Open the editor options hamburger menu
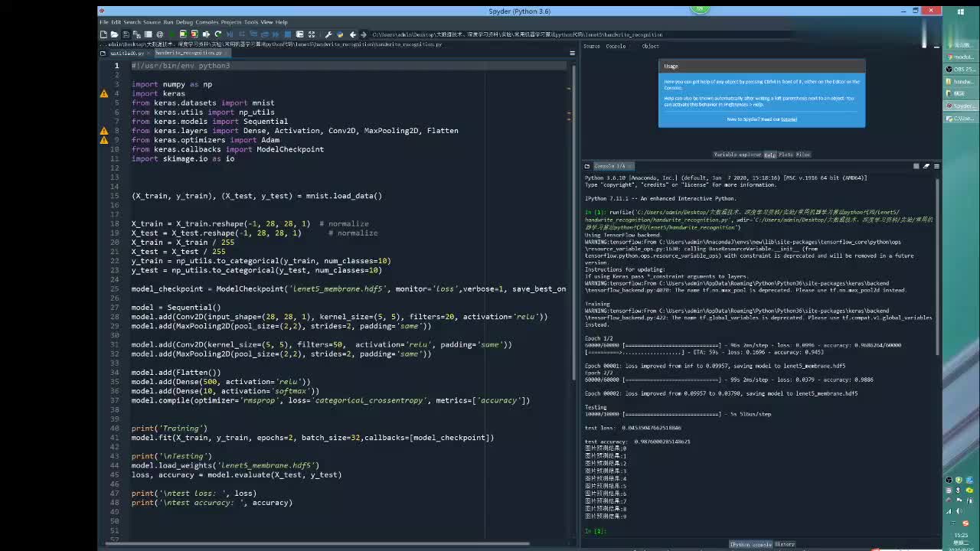The height and width of the screenshot is (551, 980). [x=572, y=54]
